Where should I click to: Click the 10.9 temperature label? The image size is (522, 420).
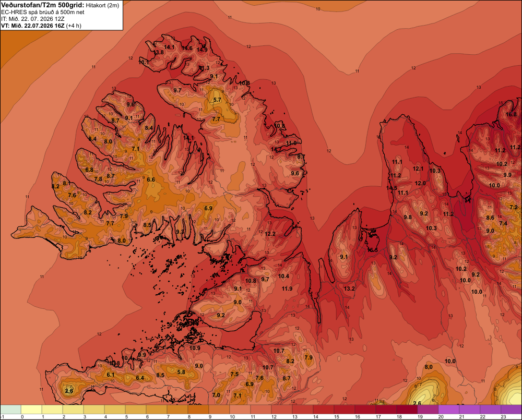pos(195,348)
